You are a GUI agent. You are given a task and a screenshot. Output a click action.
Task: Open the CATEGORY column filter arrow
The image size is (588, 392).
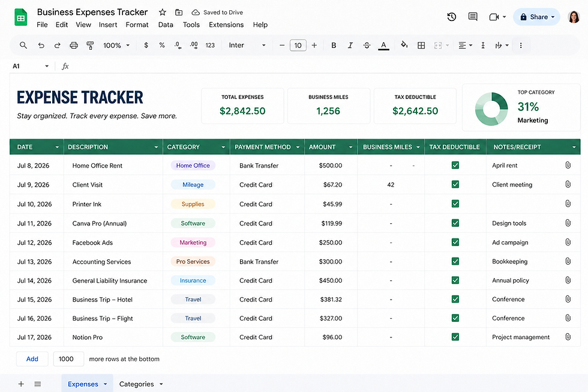point(223,147)
